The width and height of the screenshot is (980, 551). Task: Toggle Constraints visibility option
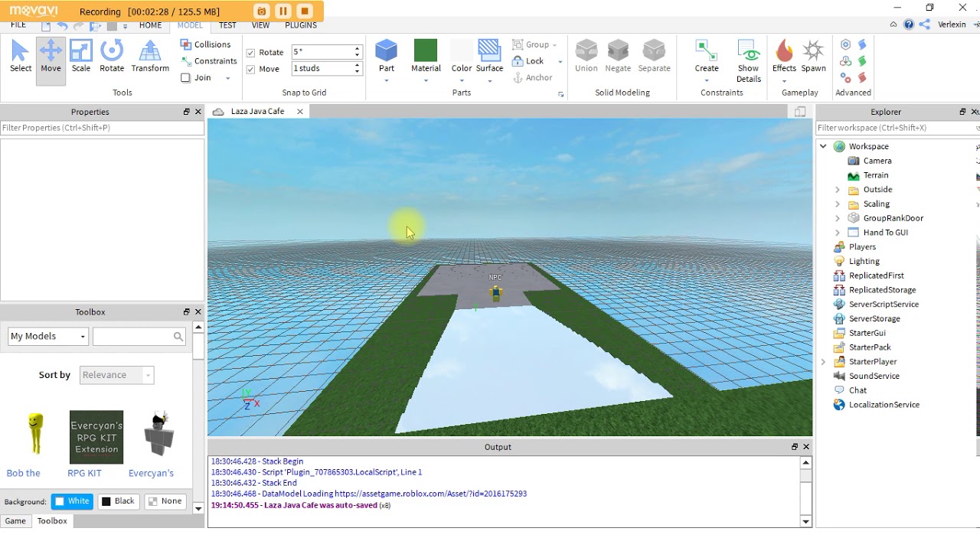coord(208,61)
